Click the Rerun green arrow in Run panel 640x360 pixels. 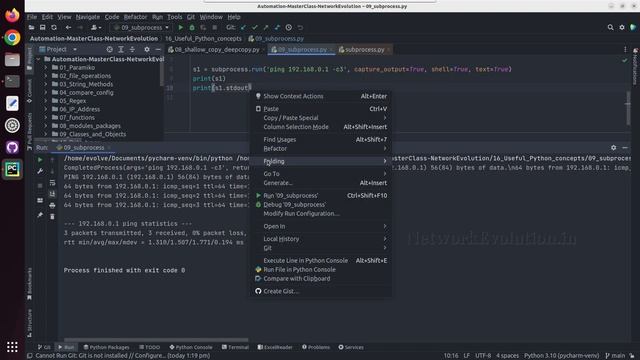[40, 160]
